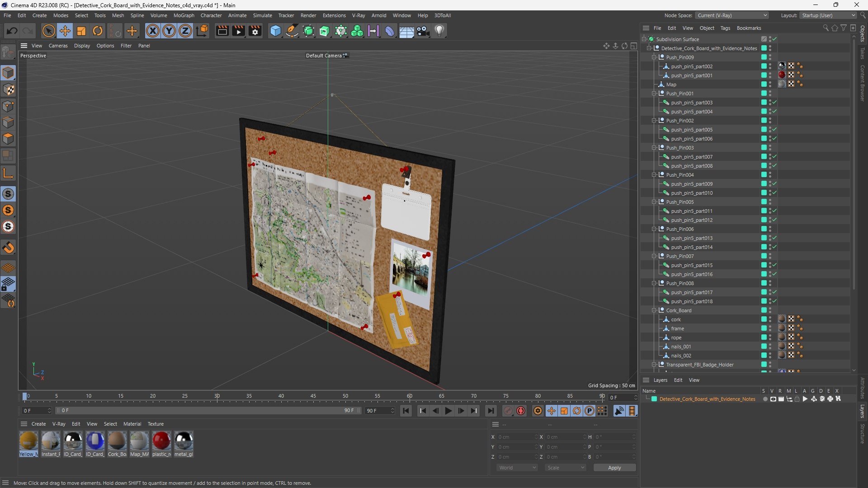Click the X position input field
The image size is (868, 488).
[517, 437]
